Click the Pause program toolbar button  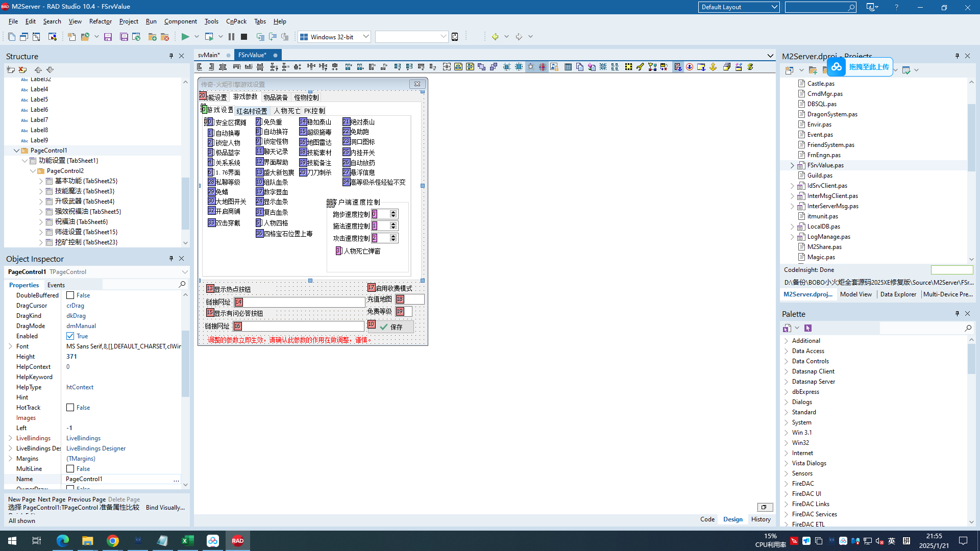point(231,37)
